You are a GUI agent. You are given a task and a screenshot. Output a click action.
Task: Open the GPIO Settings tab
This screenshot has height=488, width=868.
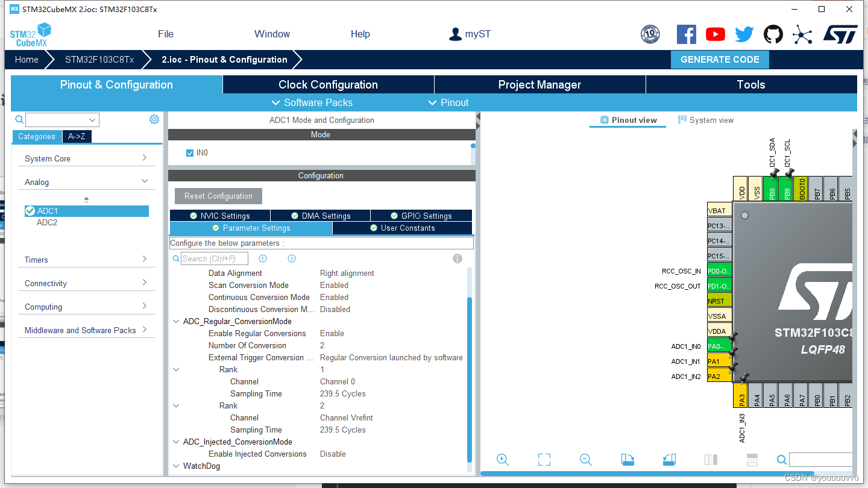[421, 216]
